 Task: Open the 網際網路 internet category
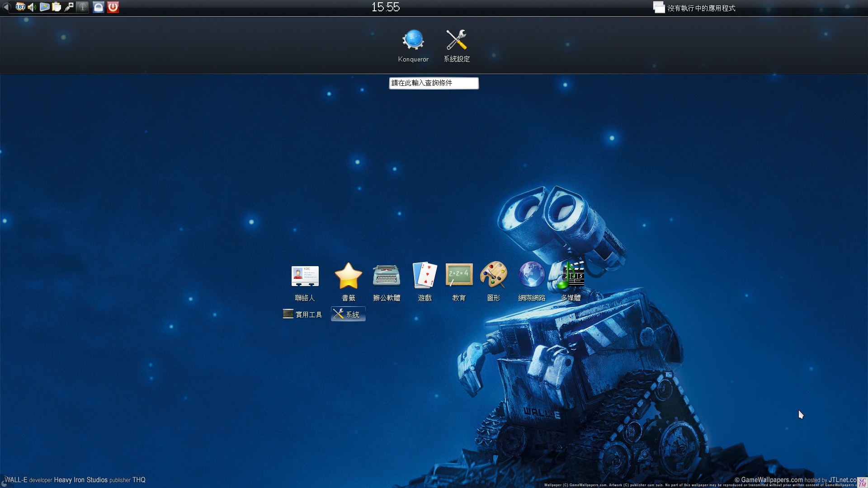click(532, 282)
